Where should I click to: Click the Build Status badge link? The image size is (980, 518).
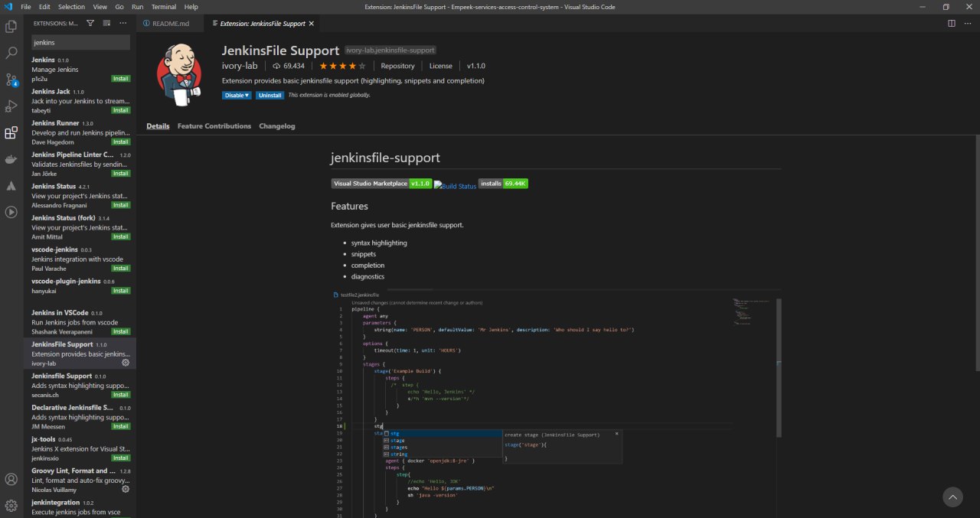[456, 186]
